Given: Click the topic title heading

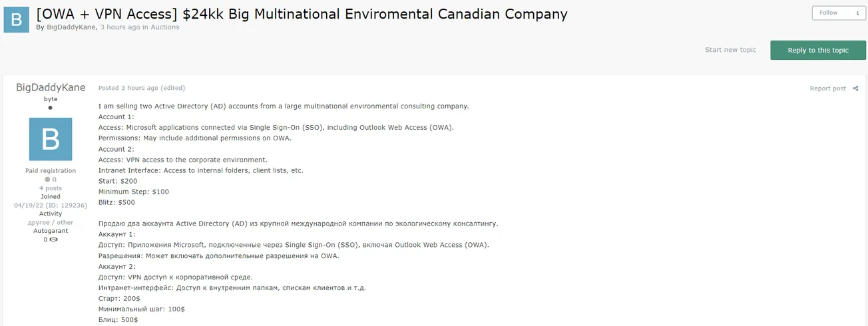Looking at the screenshot, I should pyautogui.click(x=302, y=14).
